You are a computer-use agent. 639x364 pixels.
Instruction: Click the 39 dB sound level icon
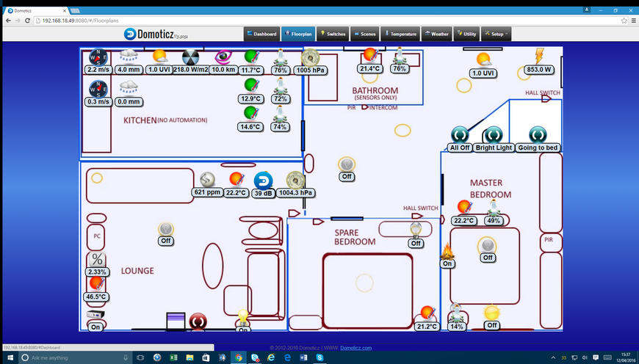coord(262,180)
